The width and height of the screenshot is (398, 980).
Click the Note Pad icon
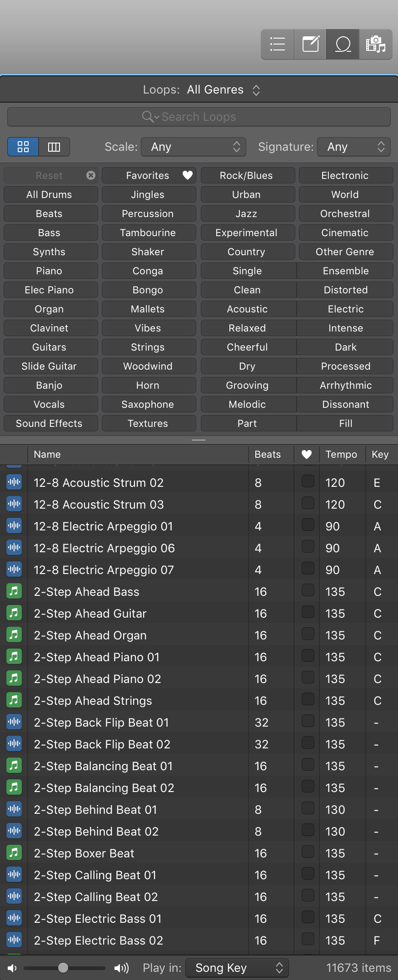(310, 44)
